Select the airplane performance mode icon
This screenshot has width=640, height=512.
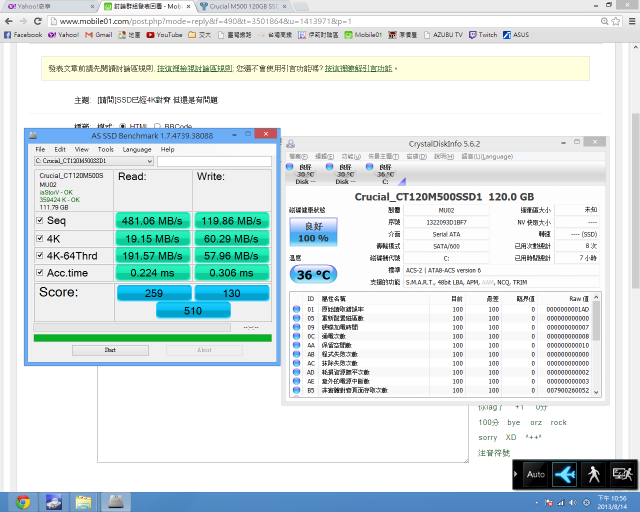click(564, 474)
